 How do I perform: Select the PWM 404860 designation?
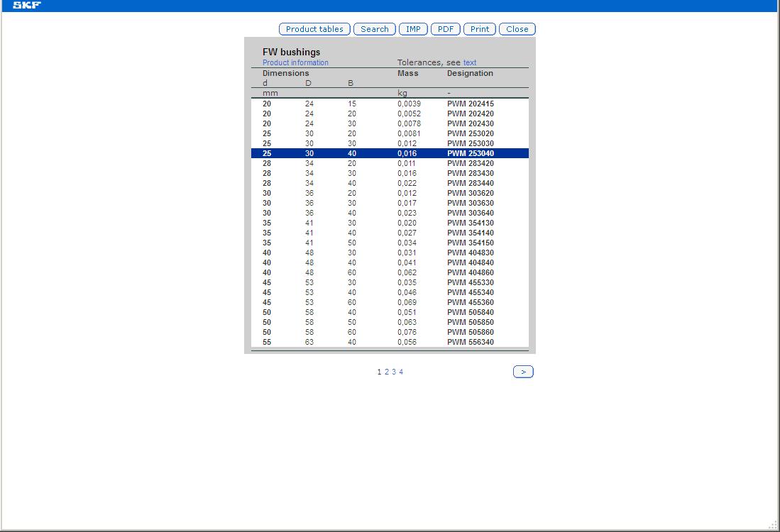click(470, 272)
